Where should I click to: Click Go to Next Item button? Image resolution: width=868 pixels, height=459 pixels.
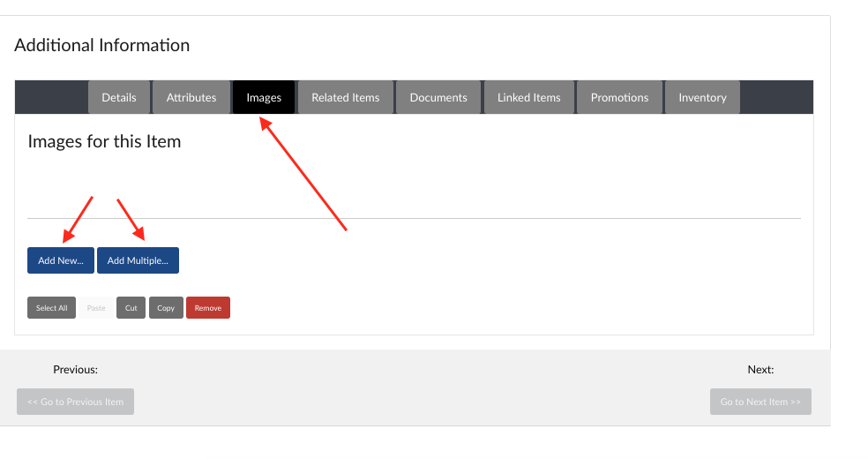click(760, 402)
